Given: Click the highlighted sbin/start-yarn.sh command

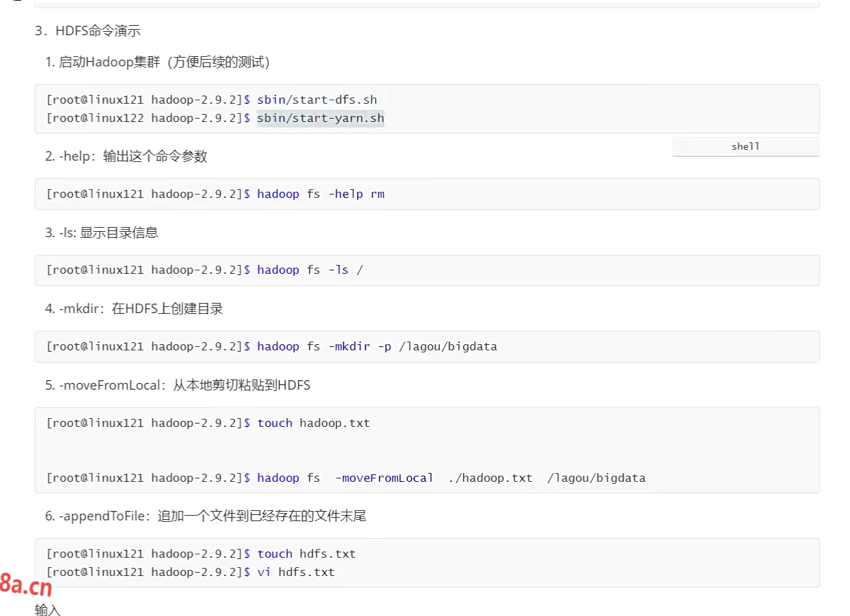Looking at the screenshot, I should pos(320,118).
